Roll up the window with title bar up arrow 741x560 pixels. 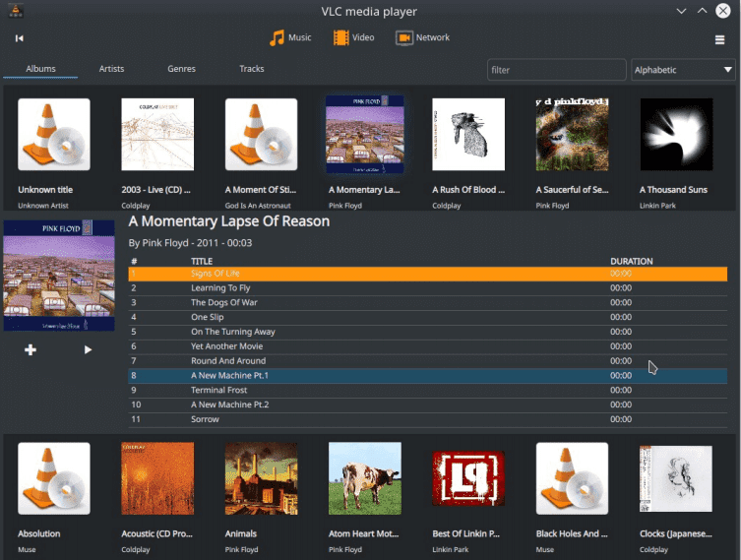pyautogui.click(x=702, y=11)
